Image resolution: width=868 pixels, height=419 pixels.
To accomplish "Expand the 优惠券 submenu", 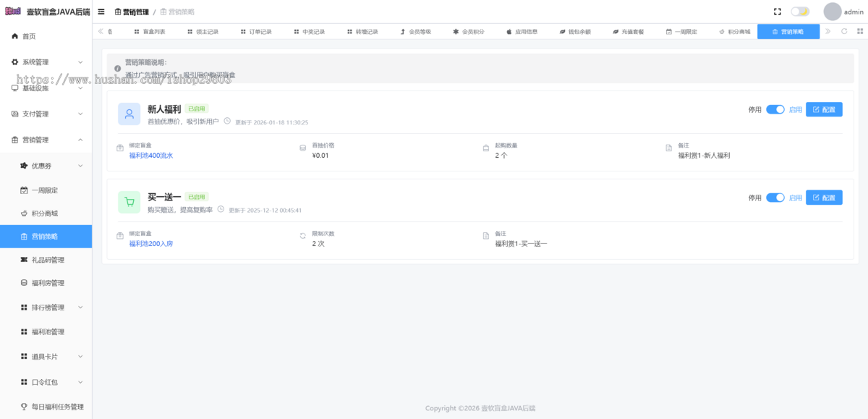I will click(46, 166).
